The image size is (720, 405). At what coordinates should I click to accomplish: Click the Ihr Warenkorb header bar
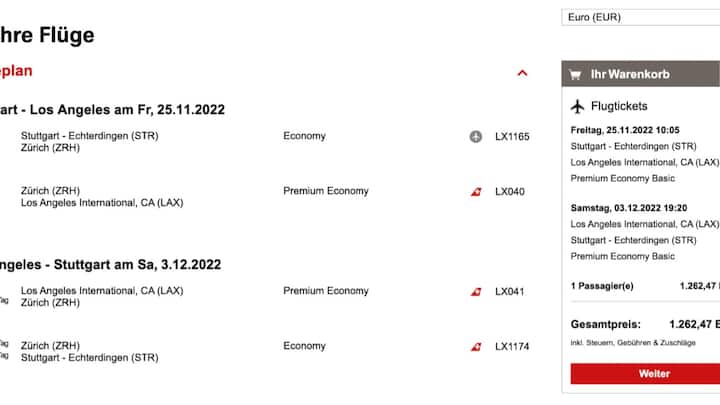coord(641,74)
